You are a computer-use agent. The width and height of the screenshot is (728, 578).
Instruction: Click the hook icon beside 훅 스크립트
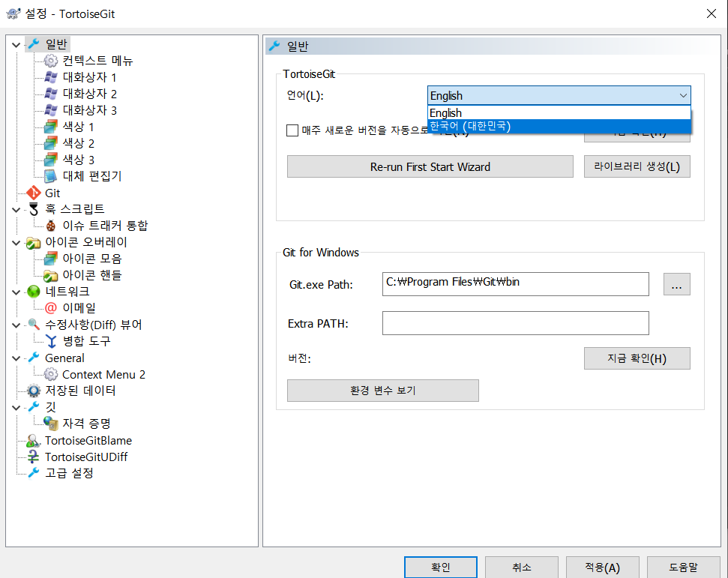pyautogui.click(x=34, y=209)
